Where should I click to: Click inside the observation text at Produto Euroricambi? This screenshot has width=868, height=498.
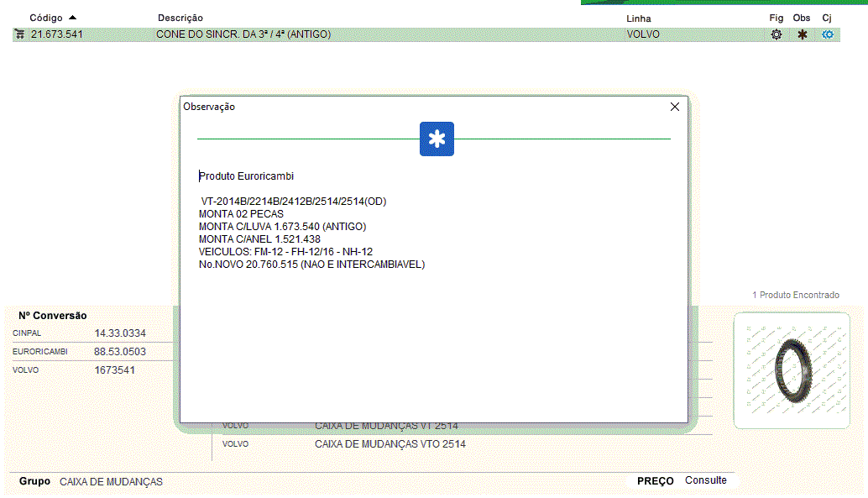(x=247, y=176)
